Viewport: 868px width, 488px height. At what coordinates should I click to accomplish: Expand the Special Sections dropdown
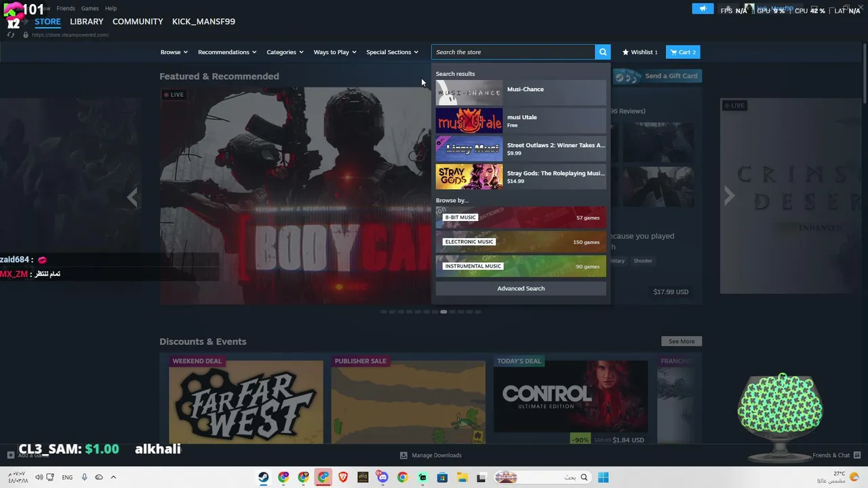point(392,52)
